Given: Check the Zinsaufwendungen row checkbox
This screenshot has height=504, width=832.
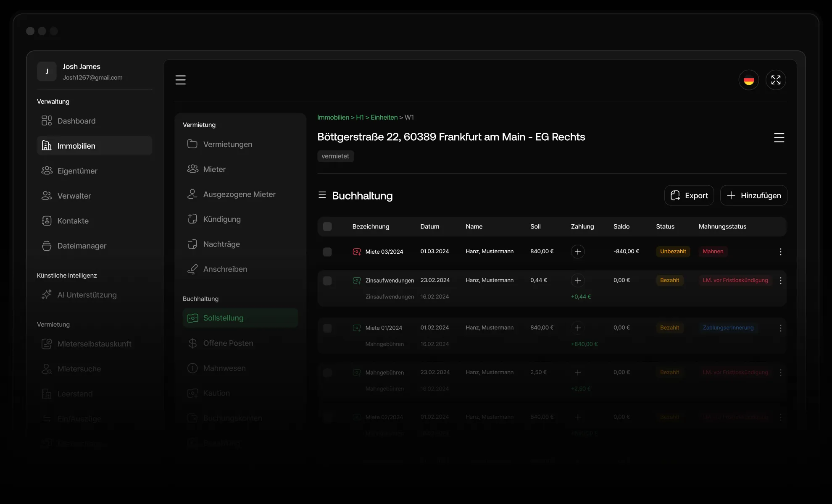Looking at the screenshot, I should [327, 281].
